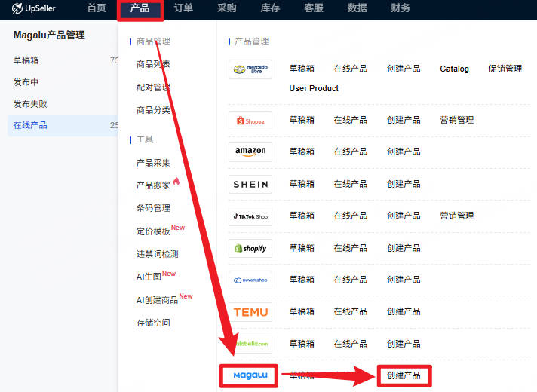Open 商品列表 under 商品管理

coord(153,64)
